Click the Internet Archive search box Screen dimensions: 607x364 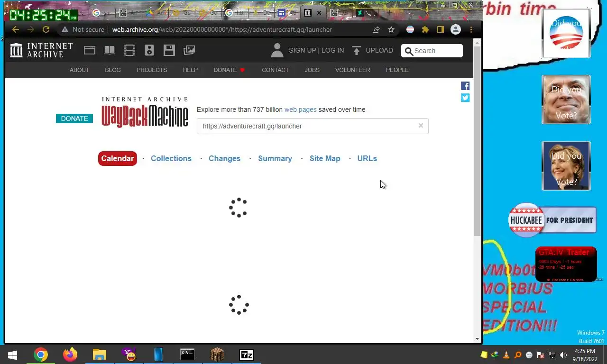click(432, 51)
